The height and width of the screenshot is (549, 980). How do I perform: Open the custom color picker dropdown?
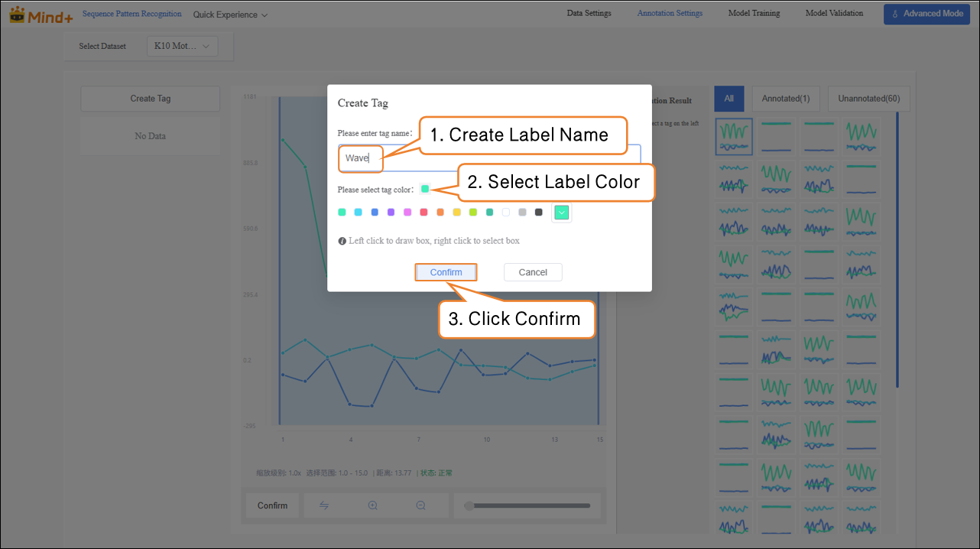[562, 213]
